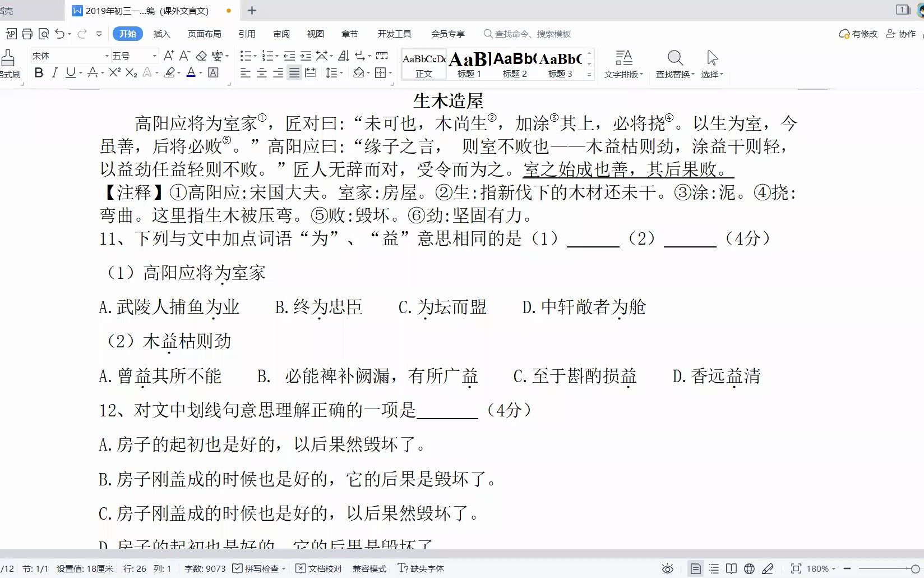Image resolution: width=924 pixels, height=578 pixels.
Task: Enter full screen mode from status bar
Action: pyautogui.click(x=796, y=569)
